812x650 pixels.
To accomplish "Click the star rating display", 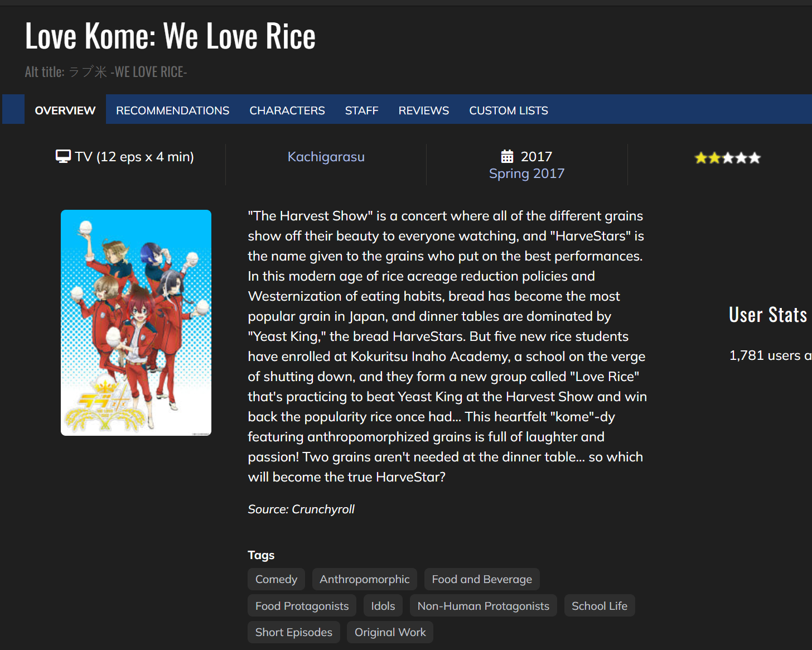I will (727, 158).
